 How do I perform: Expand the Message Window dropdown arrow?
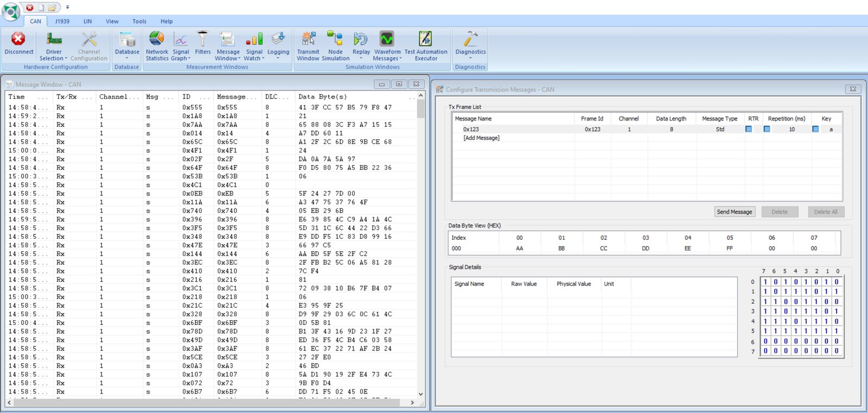239,59
